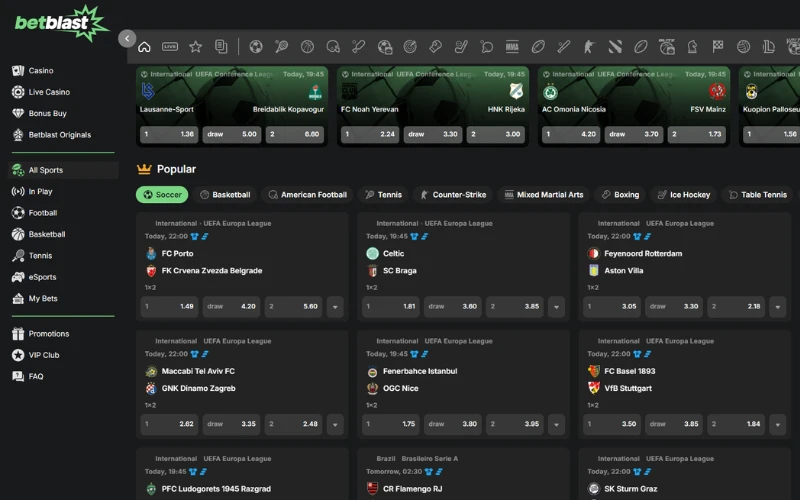
Task: Select the darts target icon
Action: (x=410, y=47)
